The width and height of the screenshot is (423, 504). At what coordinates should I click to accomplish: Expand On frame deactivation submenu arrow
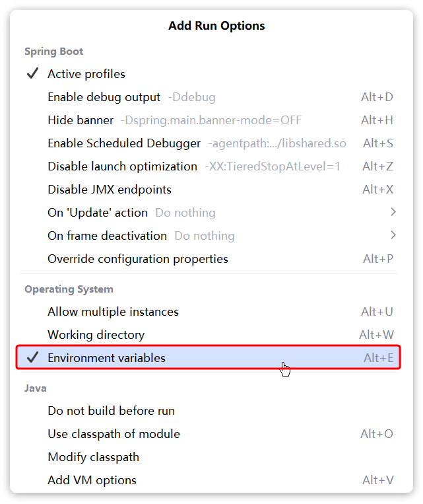pyautogui.click(x=393, y=235)
